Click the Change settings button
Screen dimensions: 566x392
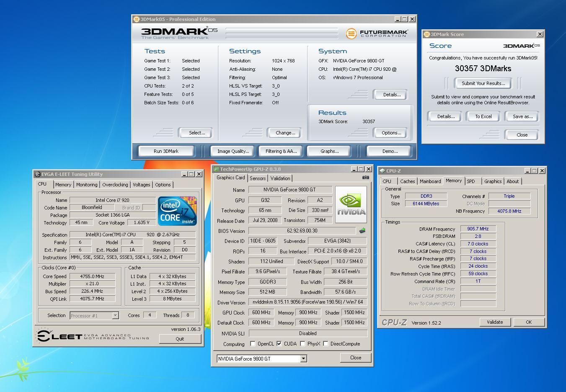(x=285, y=133)
